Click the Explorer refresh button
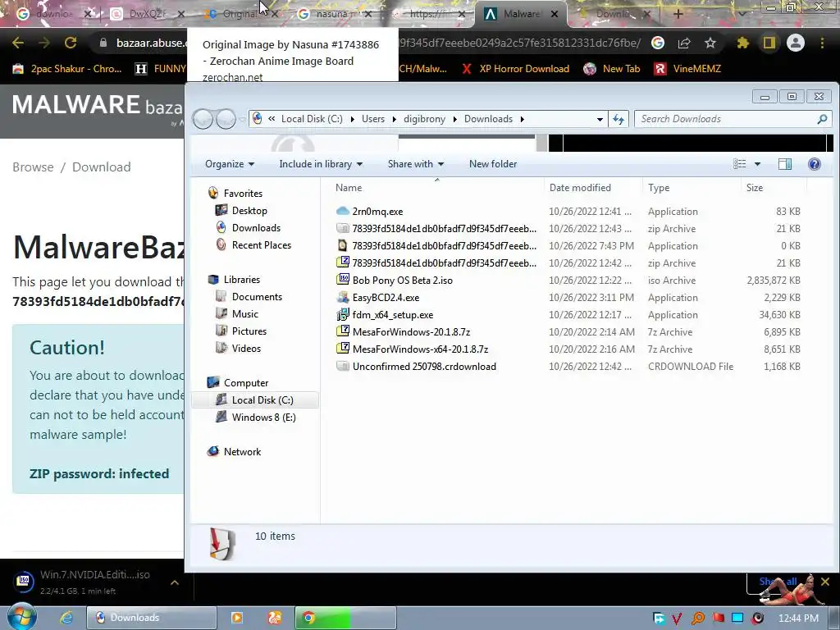 coord(619,119)
